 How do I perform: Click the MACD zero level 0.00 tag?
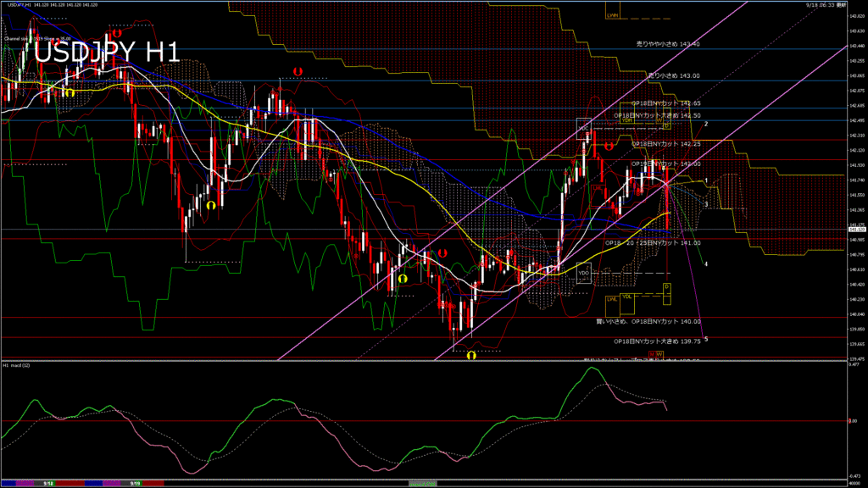click(853, 421)
